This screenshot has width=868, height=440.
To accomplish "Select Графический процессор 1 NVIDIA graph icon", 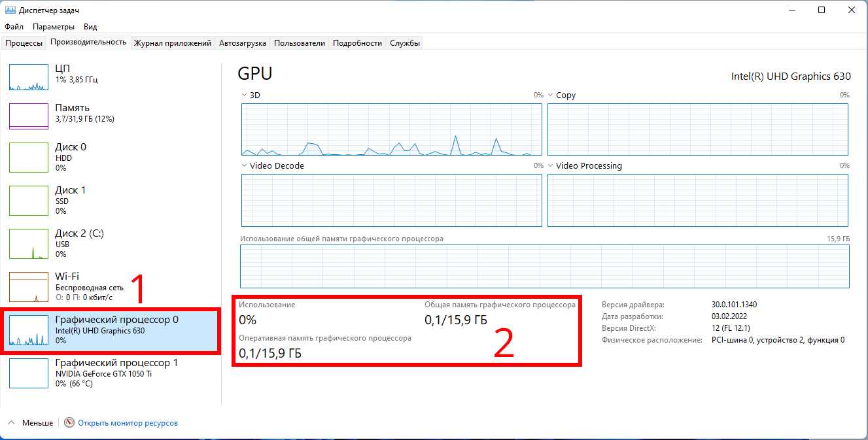I will coord(29,373).
